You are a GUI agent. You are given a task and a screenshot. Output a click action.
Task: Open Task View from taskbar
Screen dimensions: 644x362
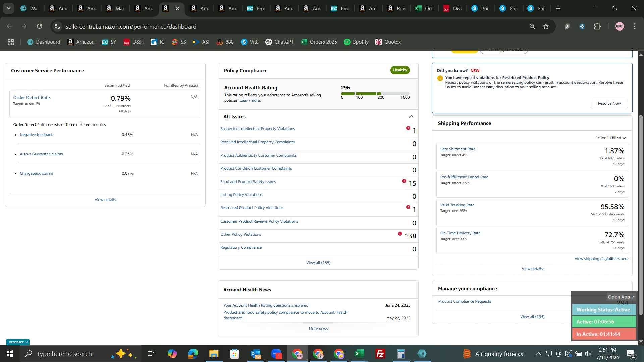pyautogui.click(x=151, y=354)
